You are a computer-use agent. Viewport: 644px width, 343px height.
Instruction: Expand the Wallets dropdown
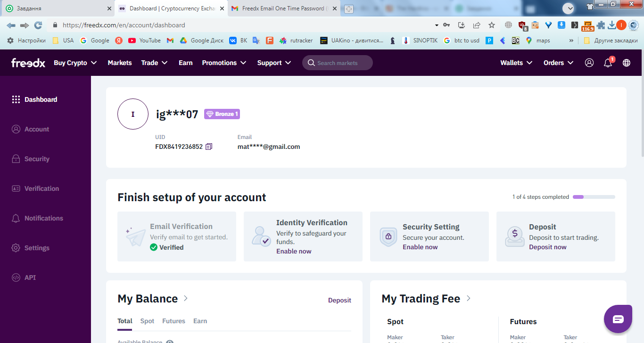coord(517,63)
